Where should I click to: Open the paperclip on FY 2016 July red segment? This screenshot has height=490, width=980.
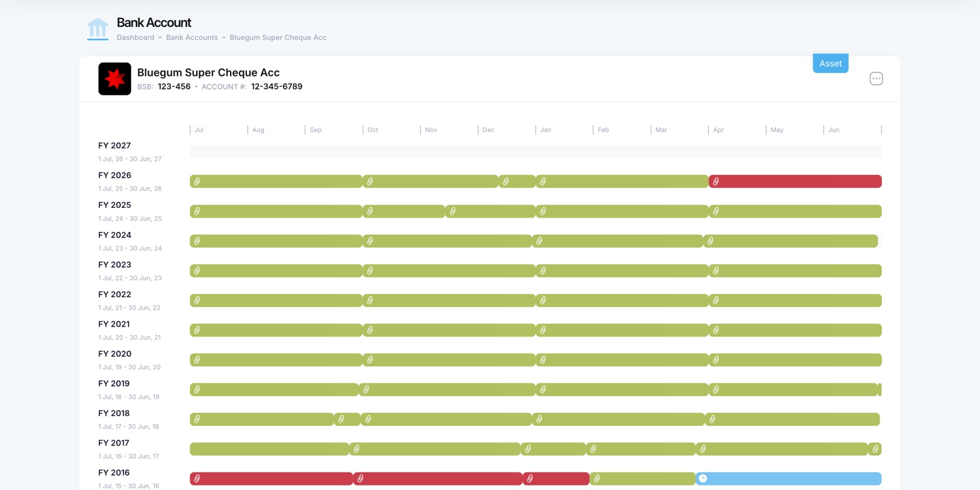197,479
